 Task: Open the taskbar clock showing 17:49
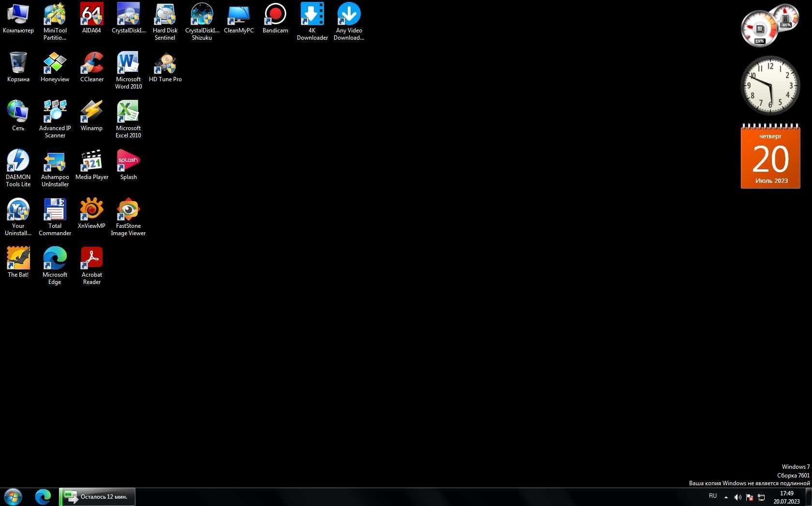[786, 497]
